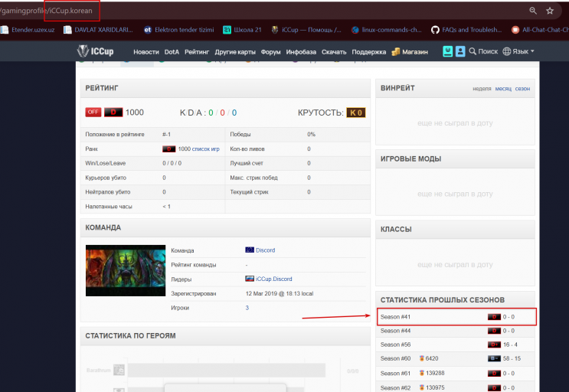Click the B- rank badge for Season #60
Image resolution: width=569 pixels, height=392 pixels.
pyautogui.click(x=494, y=358)
